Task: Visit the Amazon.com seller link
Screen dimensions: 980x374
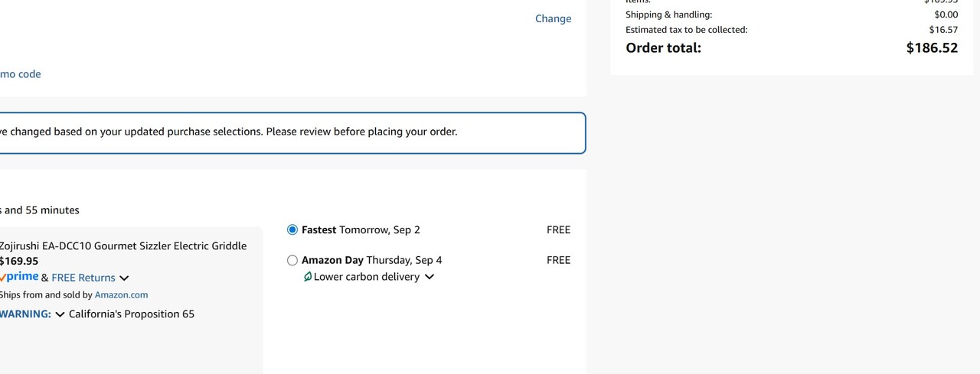Action: tap(121, 294)
